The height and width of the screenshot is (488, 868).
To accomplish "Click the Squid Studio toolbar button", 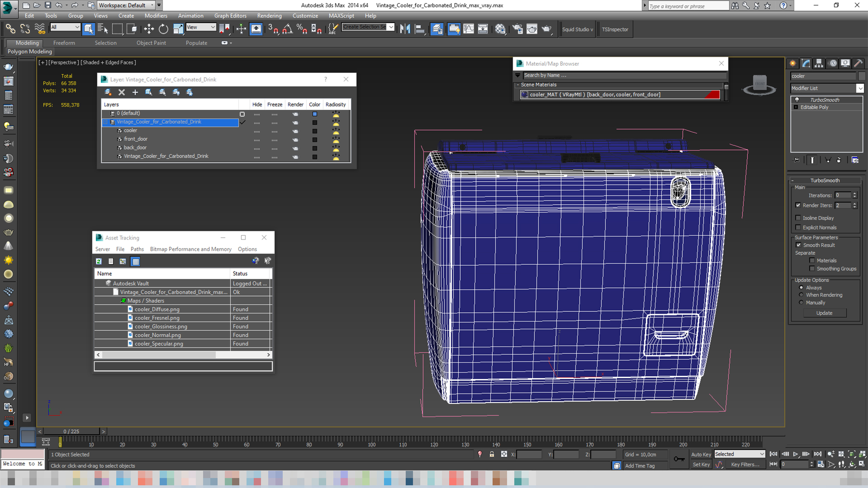I will tap(578, 29).
